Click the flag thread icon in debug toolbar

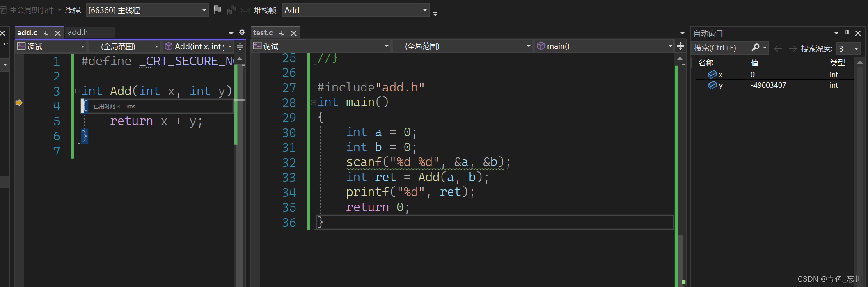coord(218,10)
